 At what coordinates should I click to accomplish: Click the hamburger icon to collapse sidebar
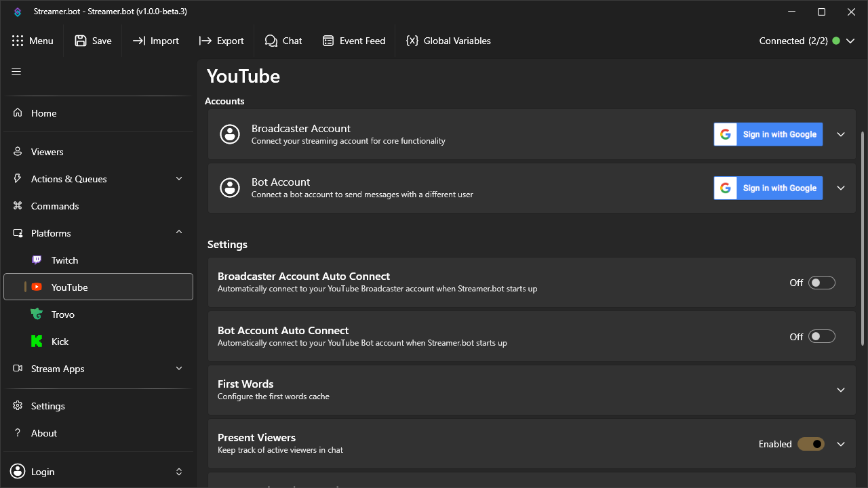point(16,70)
